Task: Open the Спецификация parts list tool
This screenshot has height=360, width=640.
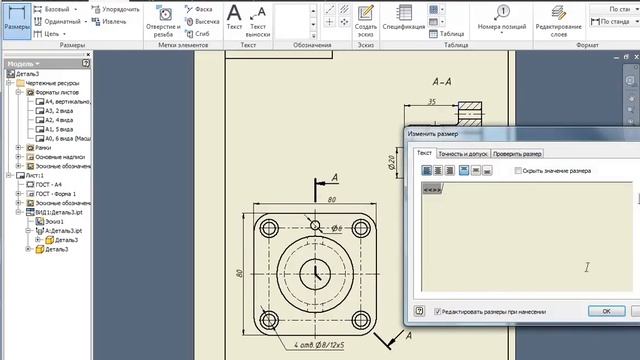Action: pos(404,18)
